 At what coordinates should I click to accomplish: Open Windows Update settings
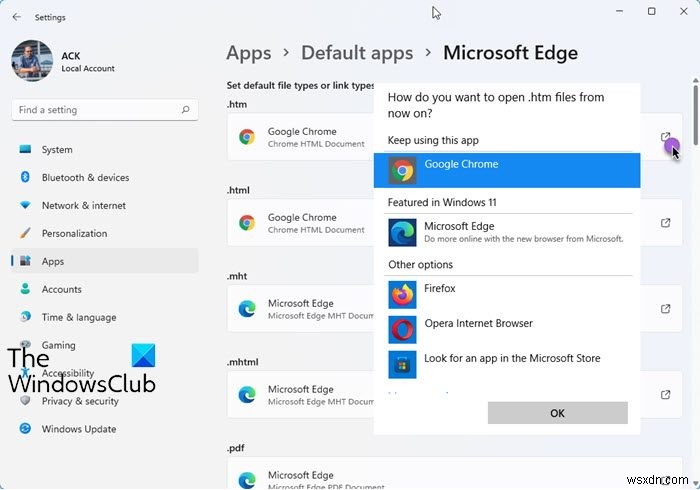[x=105, y=429]
